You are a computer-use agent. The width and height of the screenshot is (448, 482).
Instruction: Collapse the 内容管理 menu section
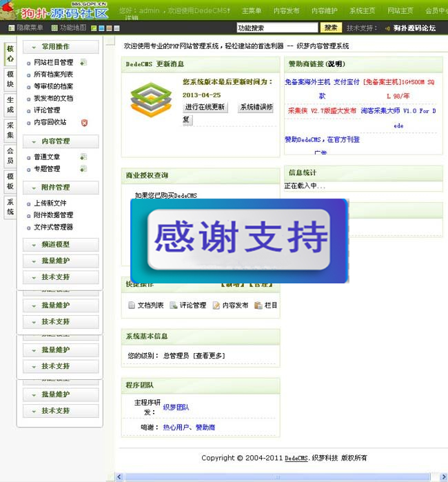pos(61,141)
